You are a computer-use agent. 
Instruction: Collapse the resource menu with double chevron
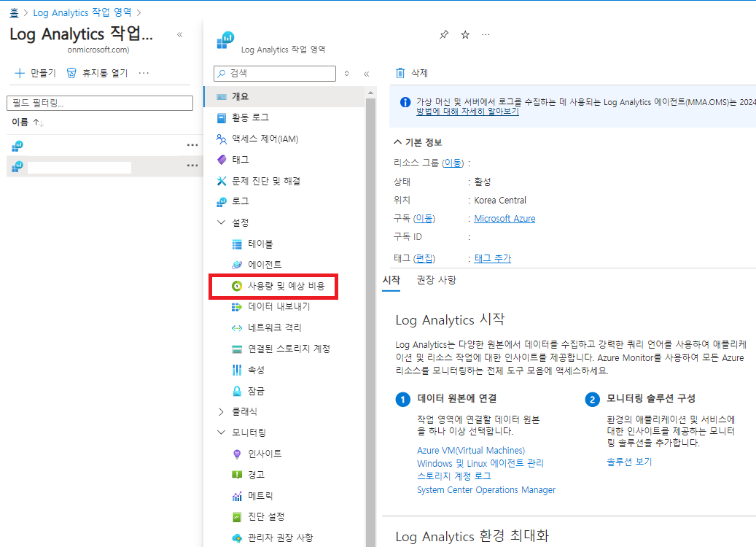[367, 74]
